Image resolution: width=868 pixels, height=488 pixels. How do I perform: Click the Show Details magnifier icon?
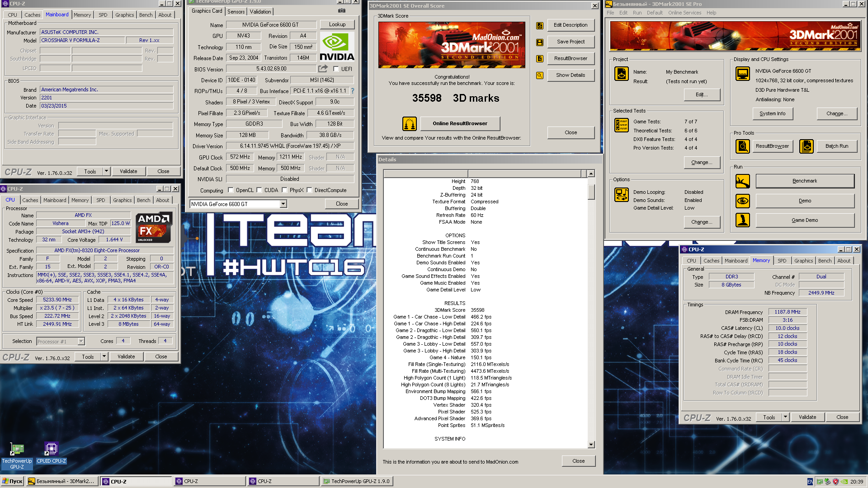click(540, 75)
